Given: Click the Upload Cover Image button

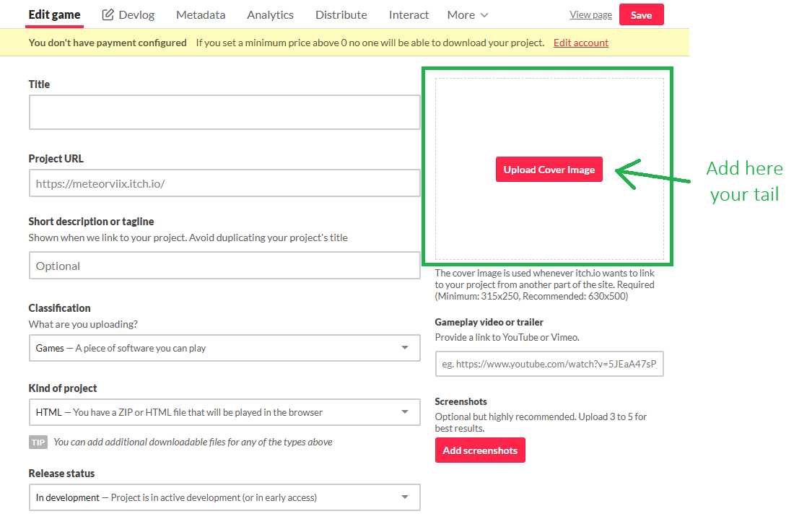Looking at the screenshot, I should click(549, 170).
